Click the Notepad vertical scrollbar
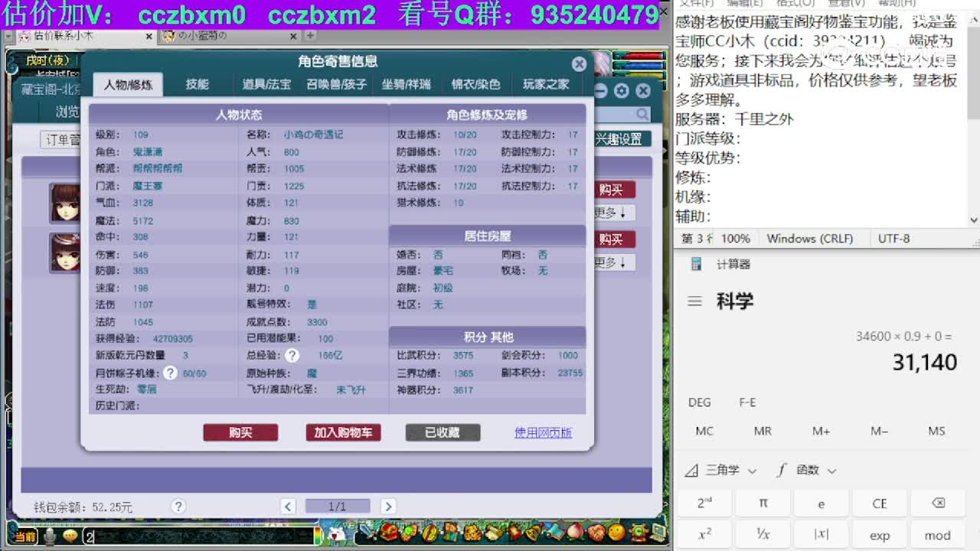 (x=974, y=119)
